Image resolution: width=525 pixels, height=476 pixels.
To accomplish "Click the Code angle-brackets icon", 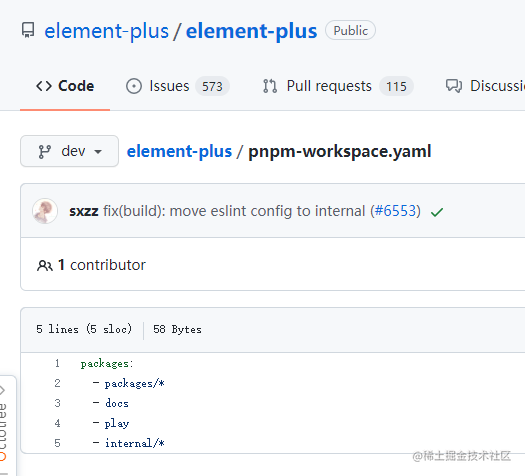I will pos(44,86).
